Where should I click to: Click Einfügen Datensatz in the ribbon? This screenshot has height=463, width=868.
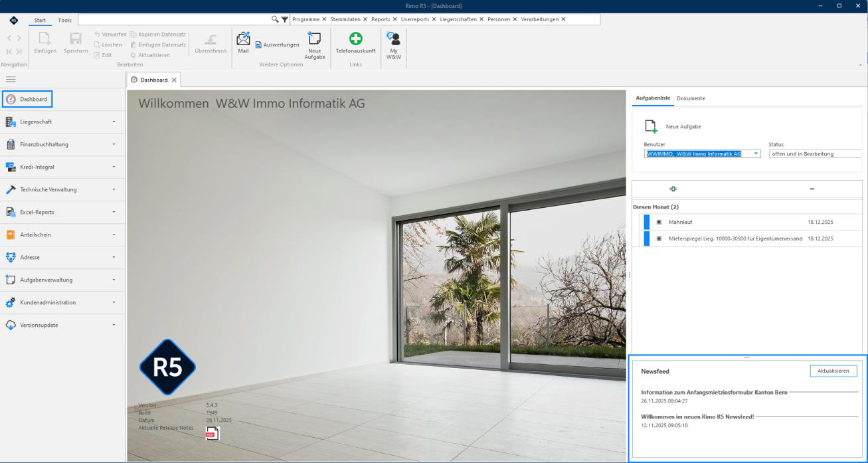[x=157, y=45]
